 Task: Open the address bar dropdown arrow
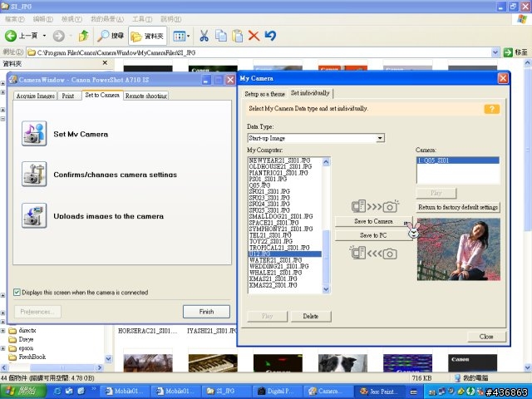point(495,52)
